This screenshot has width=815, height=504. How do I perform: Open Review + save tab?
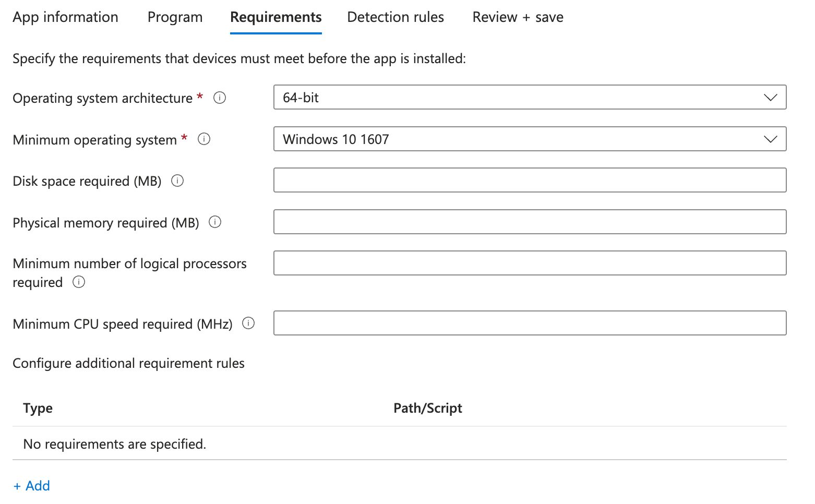pyautogui.click(x=518, y=17)
